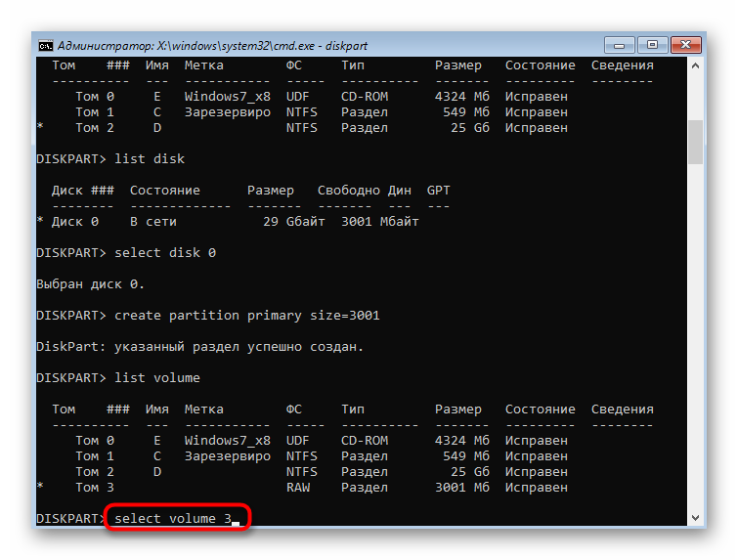Click 'Windows7_x8' label in bottom volume table
Screen dimensions: 738x560
tap(228, 441)
